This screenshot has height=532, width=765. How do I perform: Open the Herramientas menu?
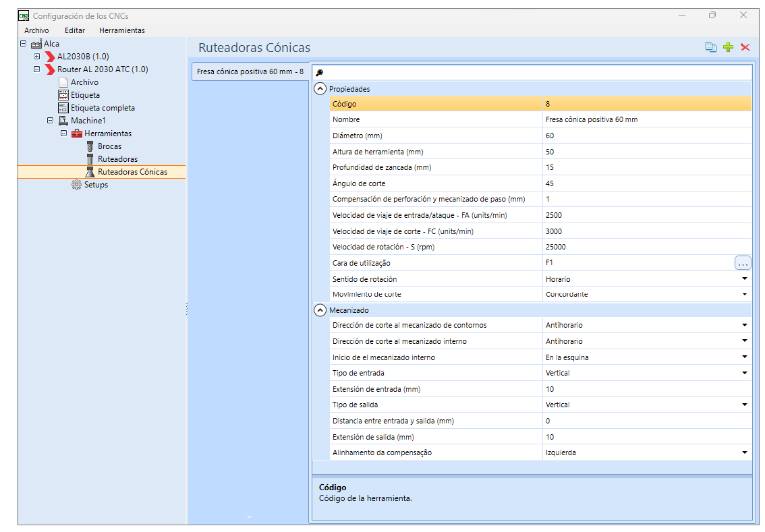tap(122, 30)
